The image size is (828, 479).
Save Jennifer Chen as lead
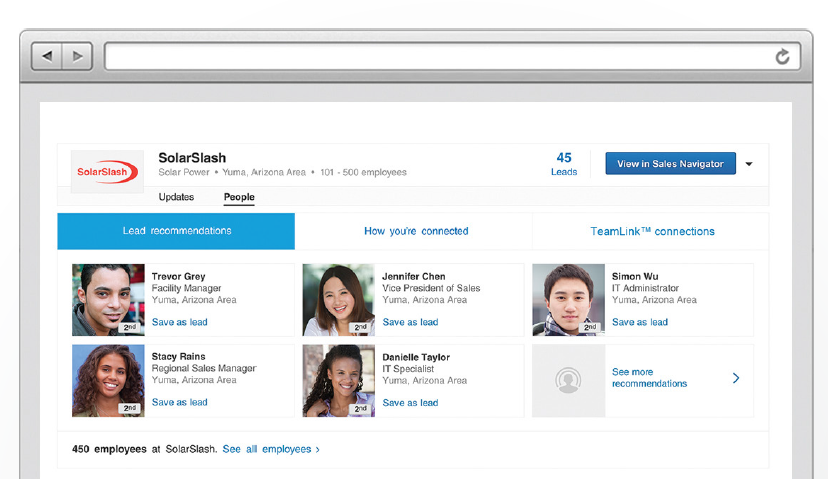[410, 322]
